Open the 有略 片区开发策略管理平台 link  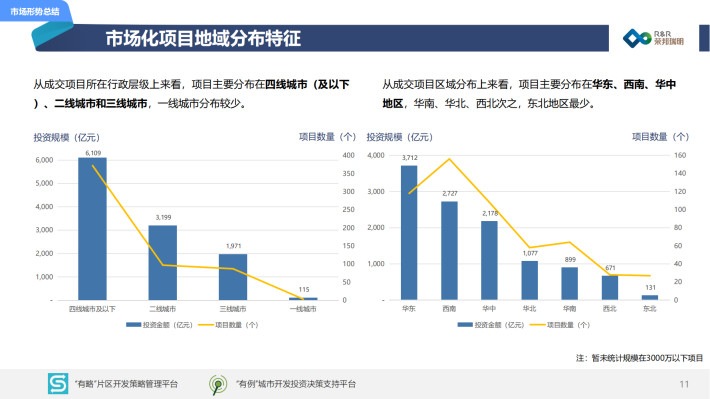126,384
